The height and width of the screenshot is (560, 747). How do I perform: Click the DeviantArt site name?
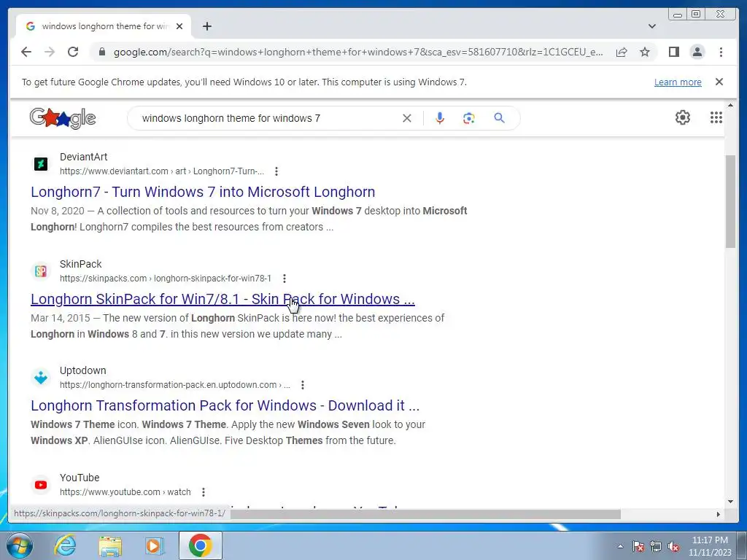[x=83, y=157]
